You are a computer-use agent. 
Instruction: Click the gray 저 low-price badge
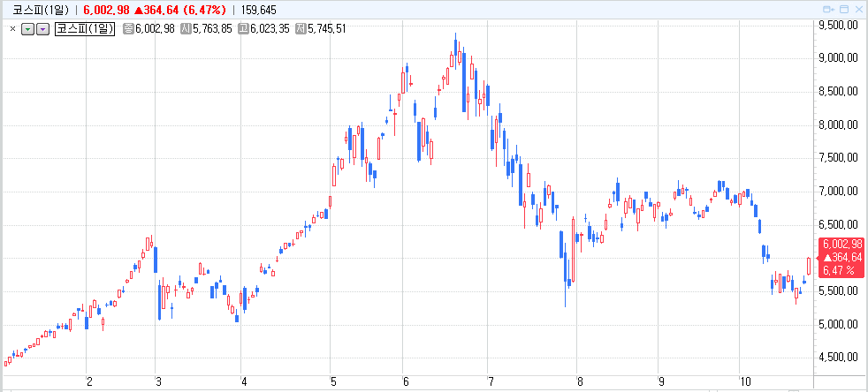coord(301,29)
